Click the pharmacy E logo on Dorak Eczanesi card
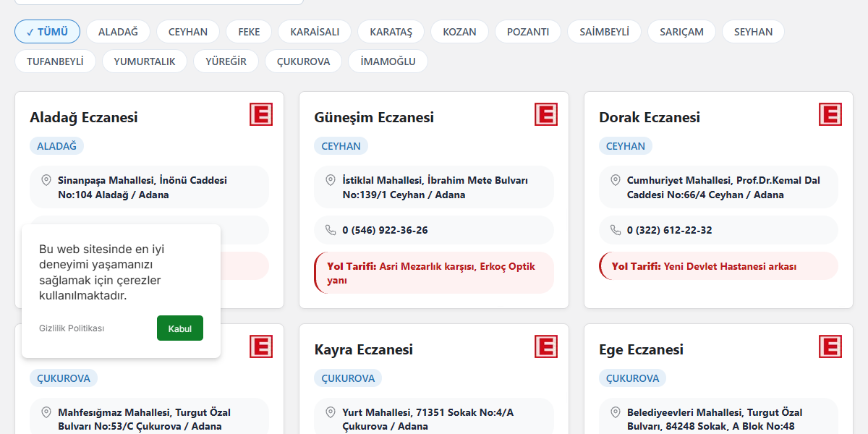Image resolution: width=868 pixels, height=434 pixels. point(830,114)
